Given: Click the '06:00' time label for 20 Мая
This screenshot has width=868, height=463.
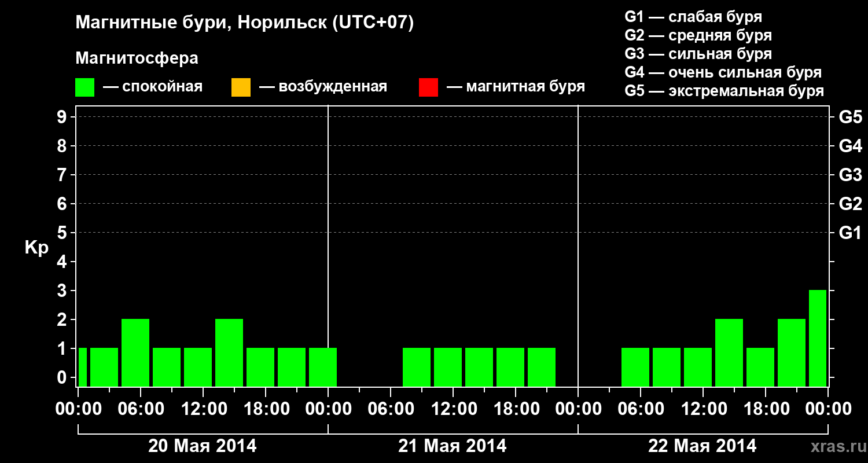Looking at the screenshot, I should coord(141,409).
